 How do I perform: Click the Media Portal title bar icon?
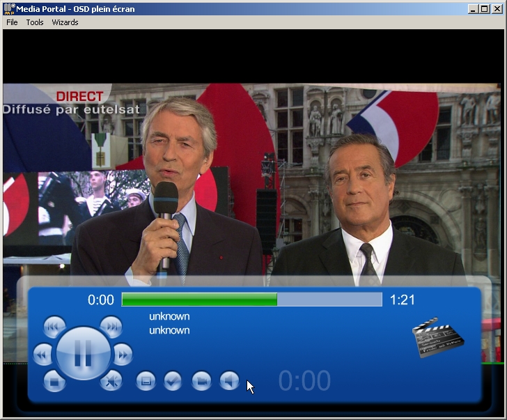click(9, 9)
